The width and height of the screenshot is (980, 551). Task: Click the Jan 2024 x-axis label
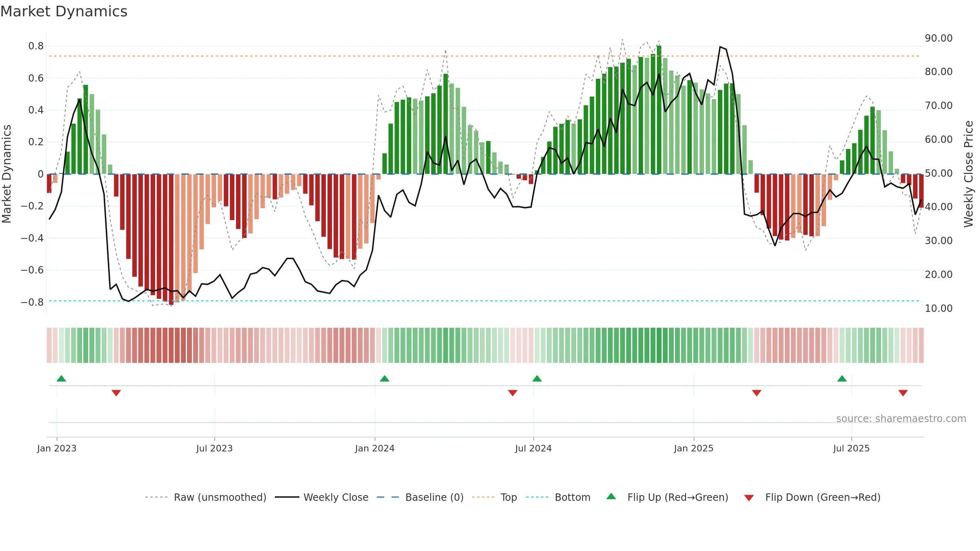375,448
